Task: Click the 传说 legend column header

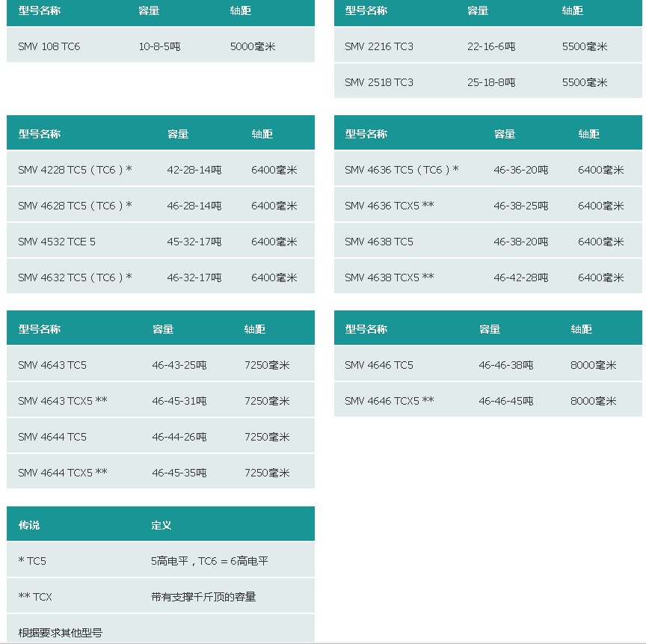Action: pyautogui.click(x=29, y=525)
